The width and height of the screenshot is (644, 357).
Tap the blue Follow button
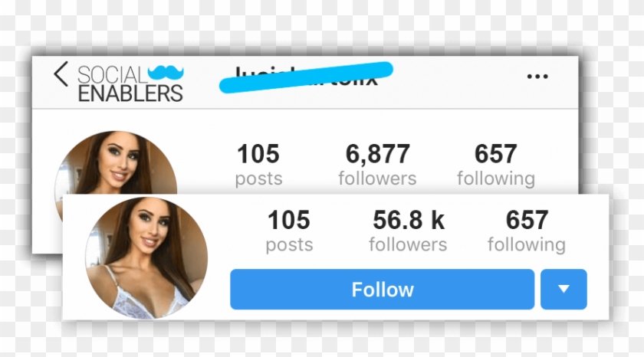coord(382,290)
